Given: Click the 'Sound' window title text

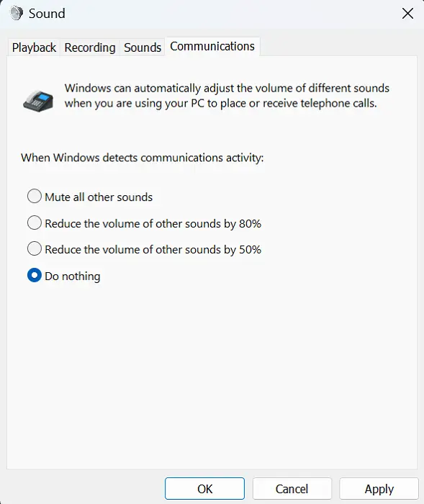Looking at the screenshot, I should tap(47, 14).
